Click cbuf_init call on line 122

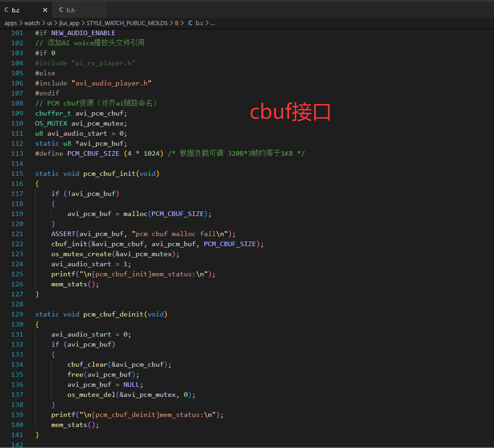(69, 244)
